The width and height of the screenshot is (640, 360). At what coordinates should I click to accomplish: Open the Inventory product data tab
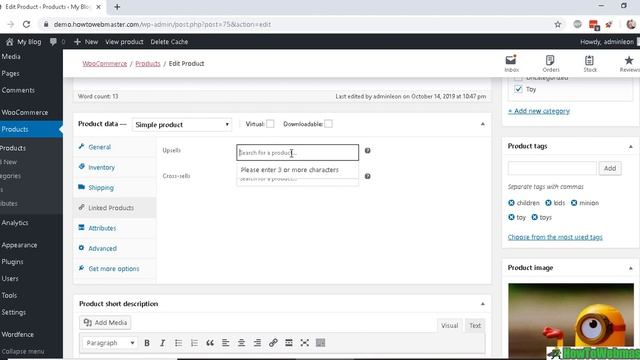[115, 167]
